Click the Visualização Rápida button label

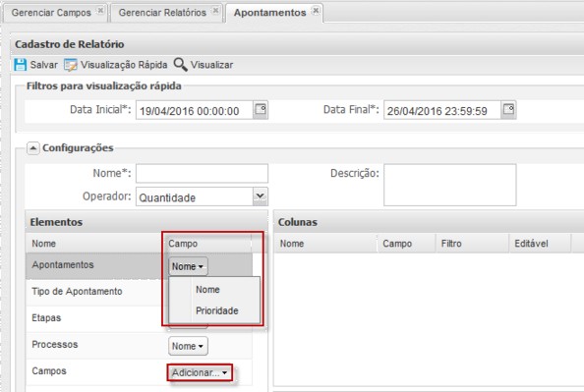pyautogui.click(x=124, y=65)
